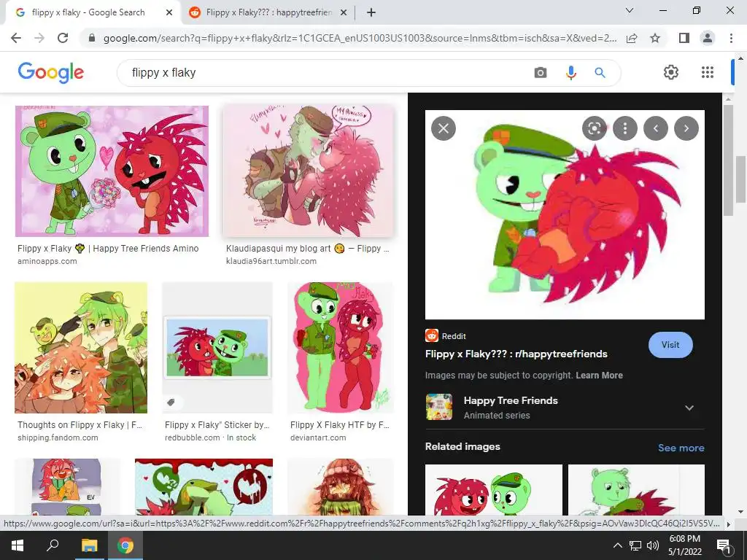This screenshot has width=747, height=560.
Task: Close the Google Search tab
Action: (169, 12)
